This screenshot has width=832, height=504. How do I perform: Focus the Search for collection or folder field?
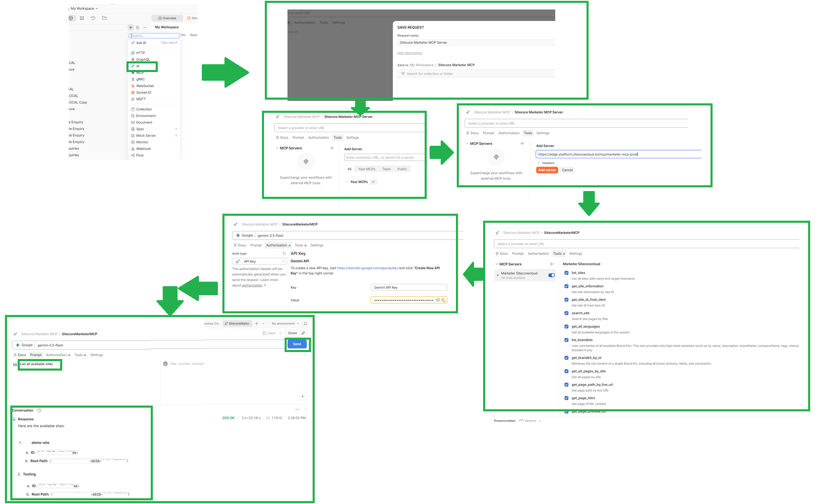[x=476, y=74]
